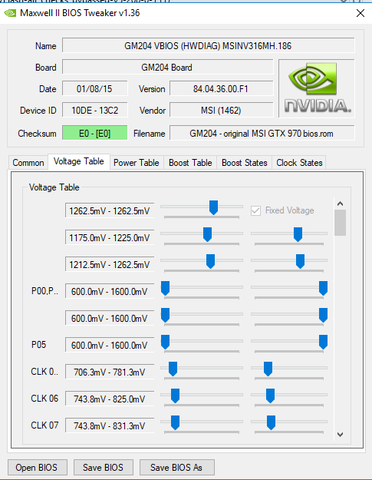The height and width of the screenshot is (480, 372).
Task: Click min slider of 1175.0mV - 1225.0mV row
Action: tap(207, 235)
